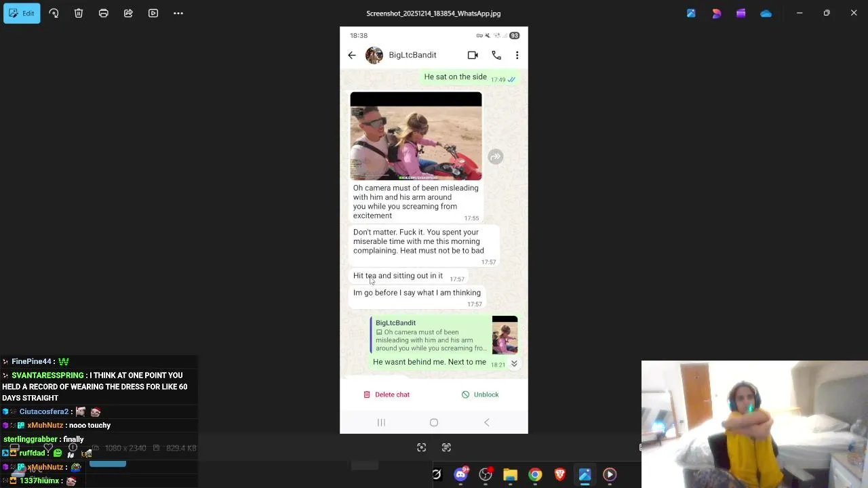Viewport: 868px width, 488px height.
Task: Open the WhatsApp chat kebab menu
Action: (517, 55)
